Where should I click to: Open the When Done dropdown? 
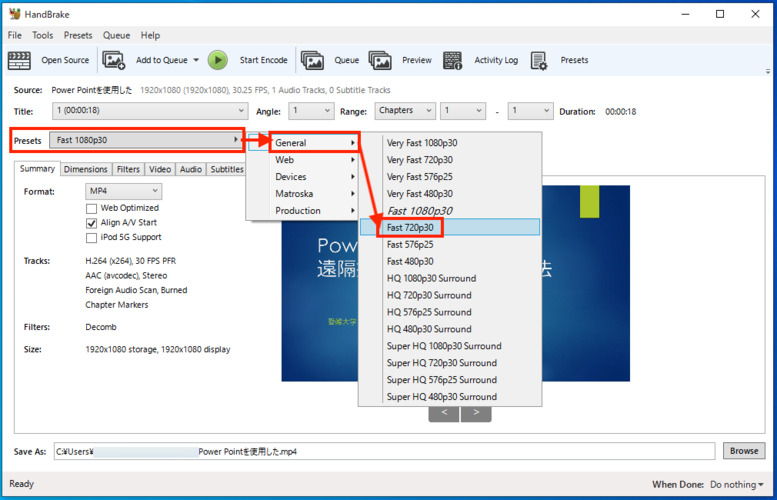[x=736, y=484]
